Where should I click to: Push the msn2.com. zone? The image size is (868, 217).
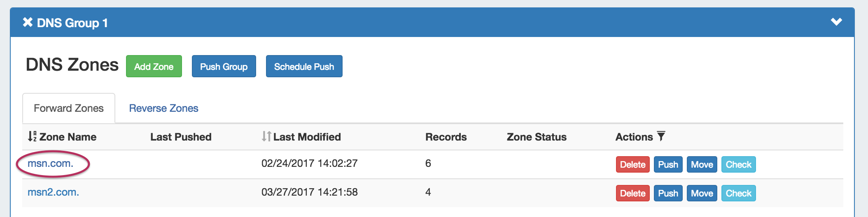point(668,193)
